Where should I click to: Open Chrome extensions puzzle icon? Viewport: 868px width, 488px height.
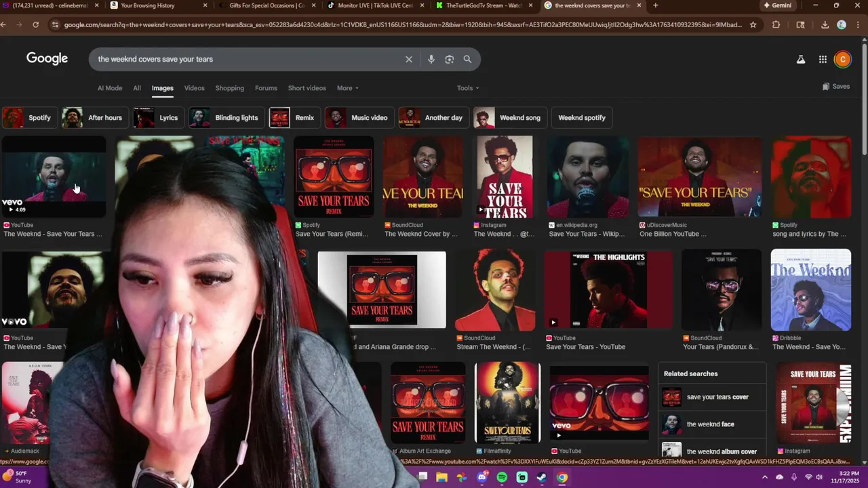click(776, 25)
